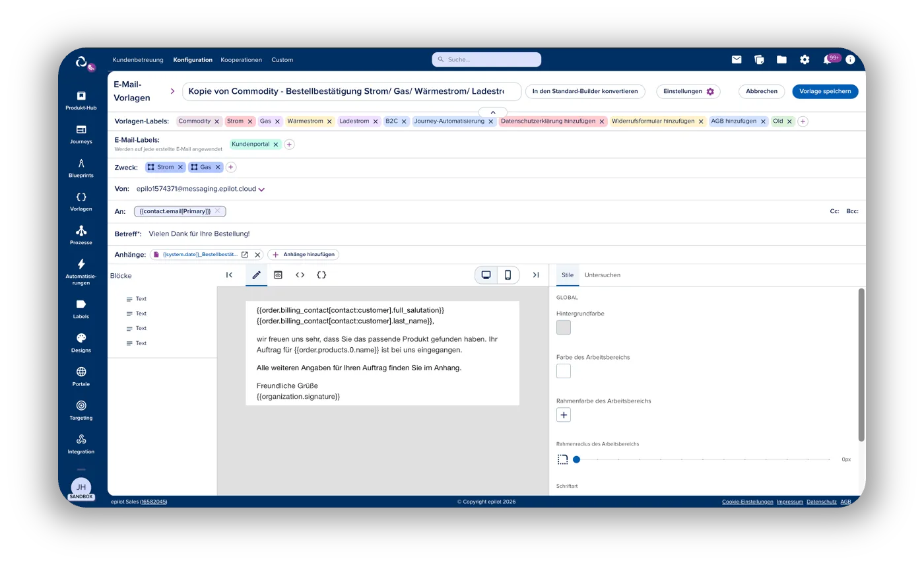Open the JSON braces view
The height and width of the screenshot is (565, 924).
(x=321, y=275)
